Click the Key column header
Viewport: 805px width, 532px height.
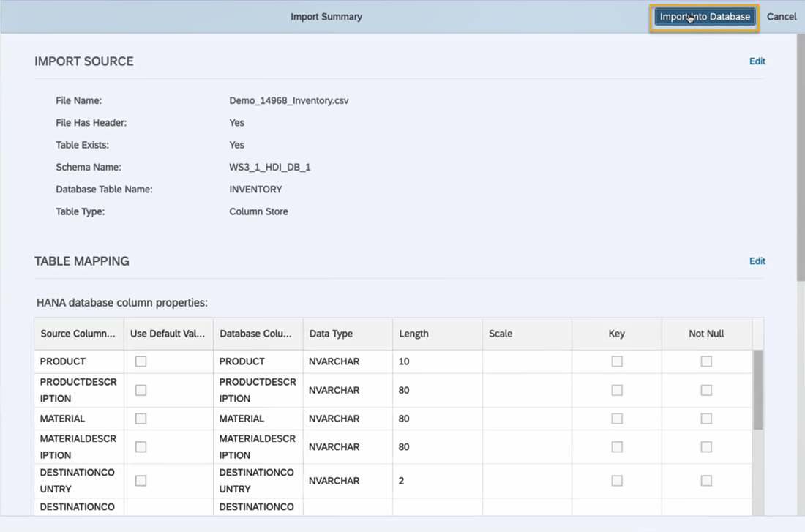pos(617,334)
